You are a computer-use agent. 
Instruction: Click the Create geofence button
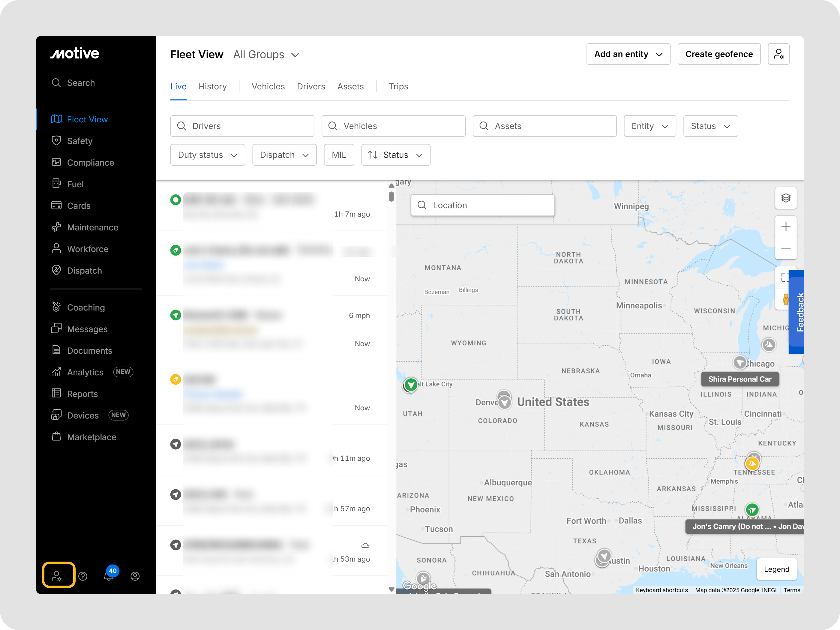point(718,54)
